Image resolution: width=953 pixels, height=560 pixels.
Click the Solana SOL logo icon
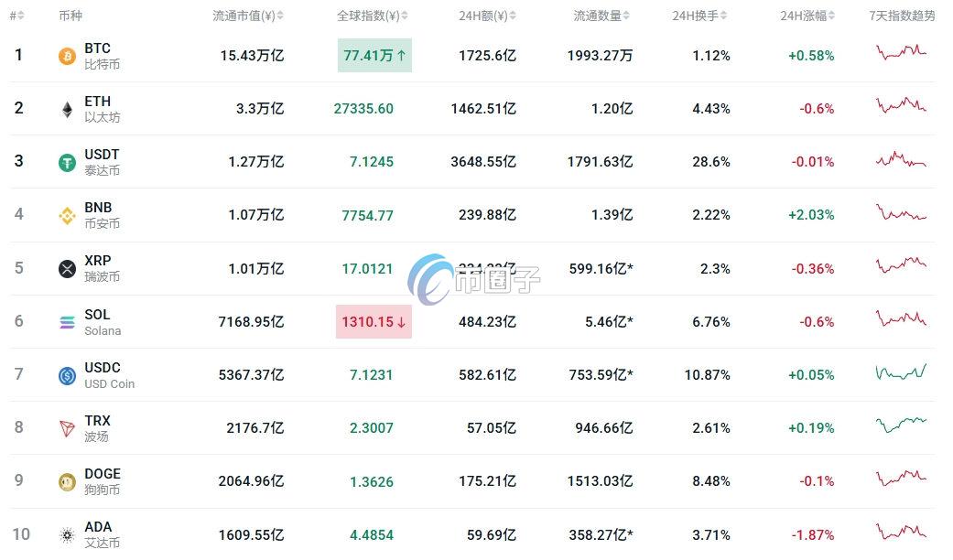[67, 321]
